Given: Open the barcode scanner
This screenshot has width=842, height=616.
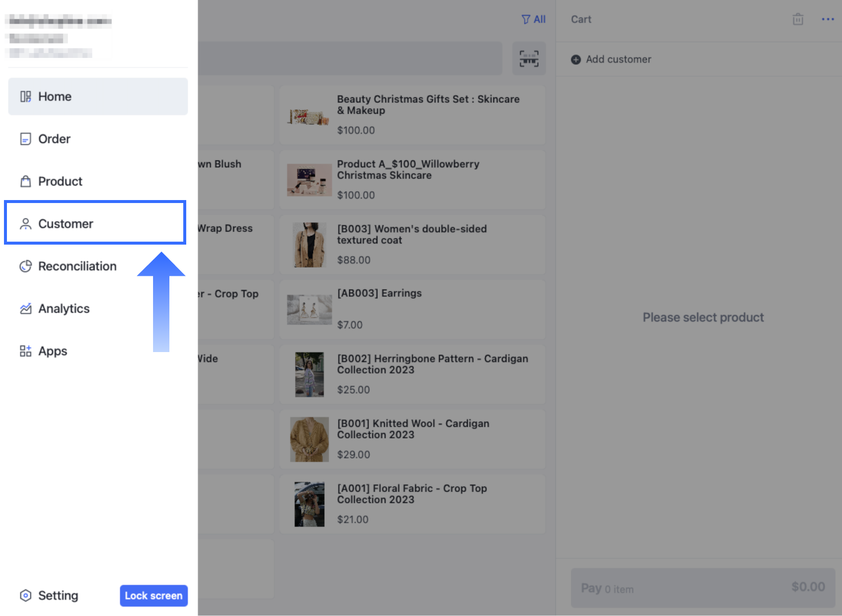Looking at the screenshot, I should pos(529,58).
